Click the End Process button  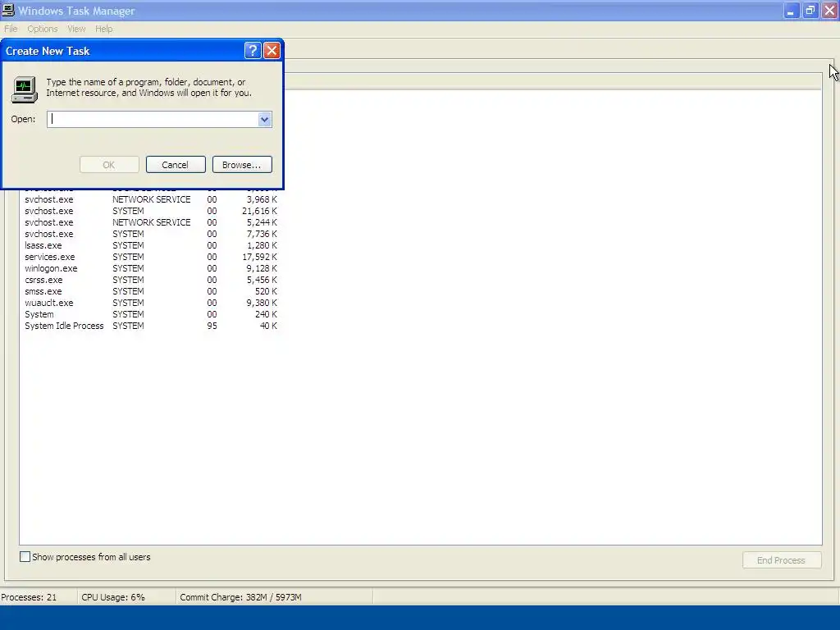tap(782, 559)
